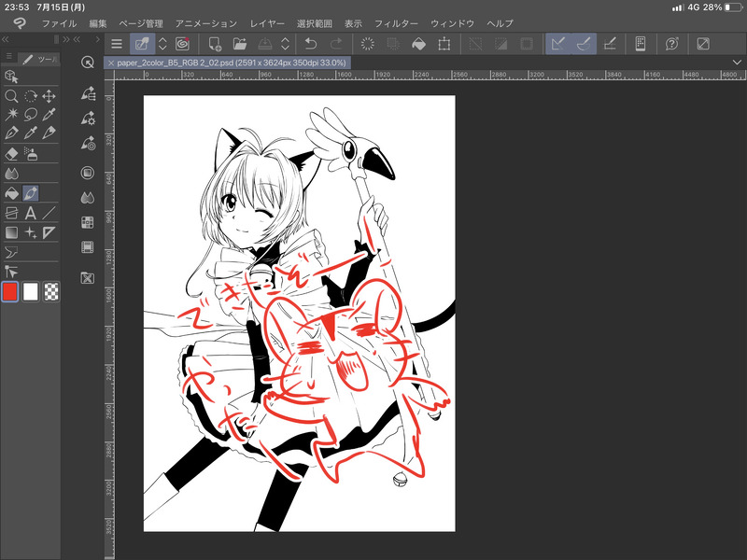Viewport: 747px width, 560px height.
Task: Select the Gradient tool
Action: coord(11,232)
